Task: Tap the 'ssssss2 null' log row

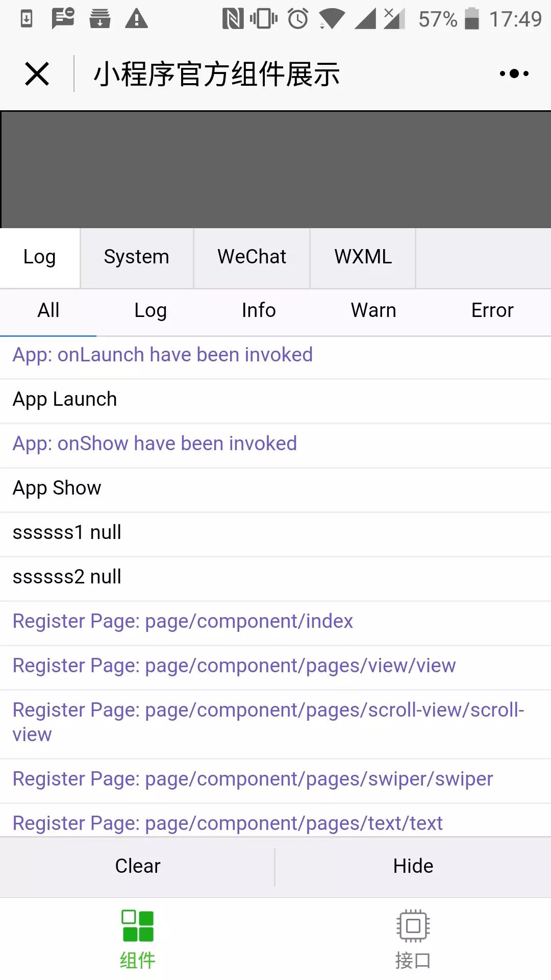Action: pos(275,578)
